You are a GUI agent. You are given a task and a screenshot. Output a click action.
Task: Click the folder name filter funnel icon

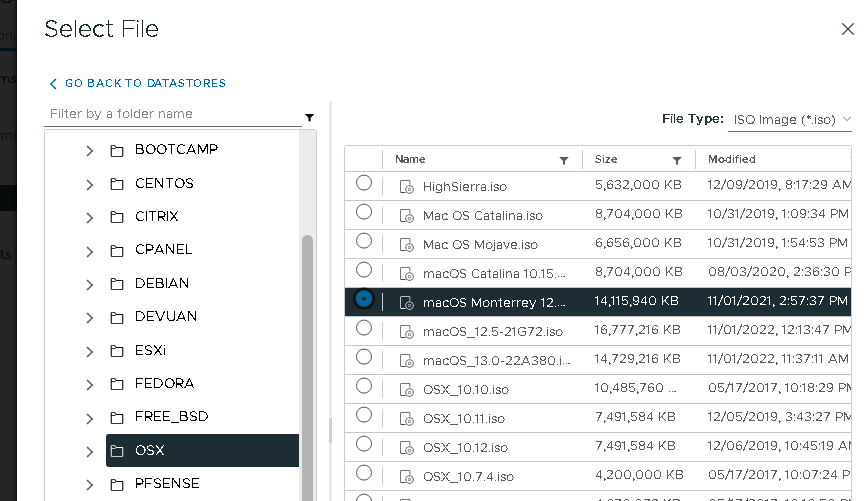click(310, 117)
